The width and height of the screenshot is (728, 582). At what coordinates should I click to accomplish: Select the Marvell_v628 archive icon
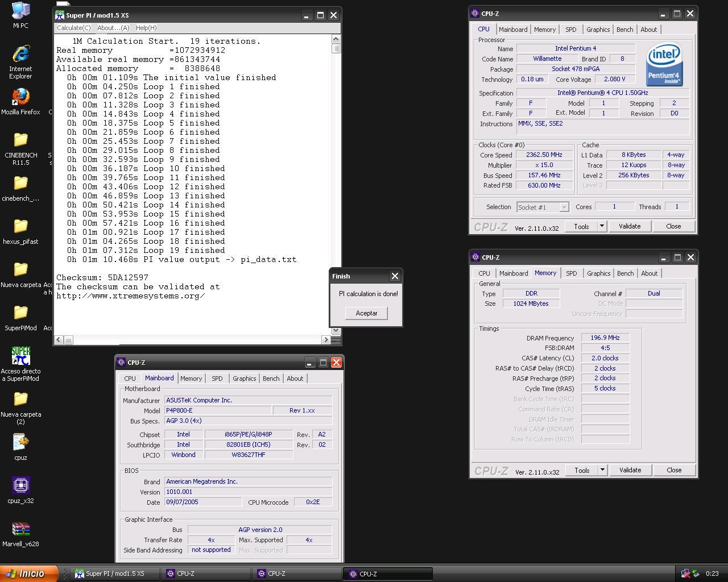tap(20, 534)
